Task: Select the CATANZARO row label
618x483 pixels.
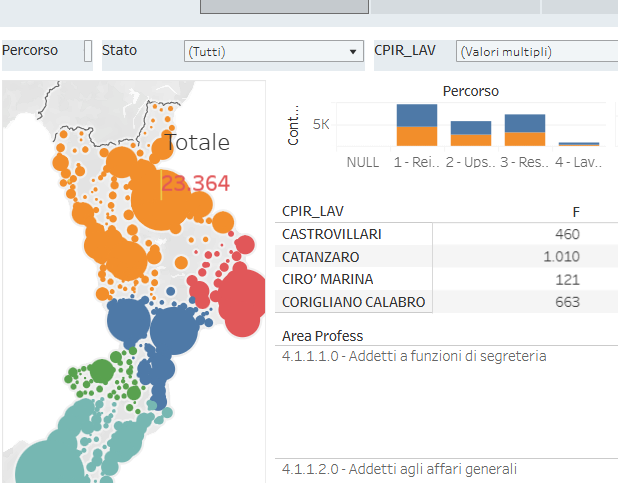Action: point(320,257)
